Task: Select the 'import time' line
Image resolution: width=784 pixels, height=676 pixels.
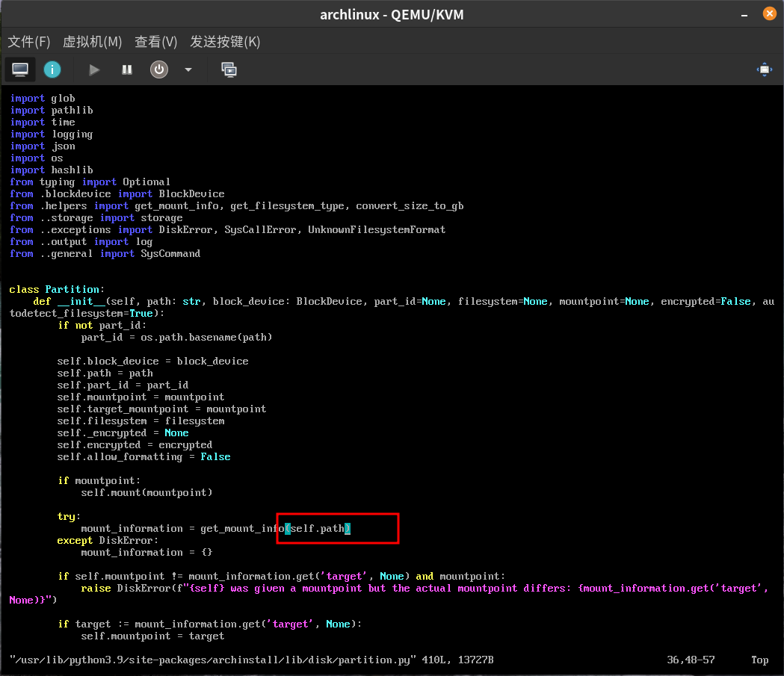Action: click(43, 123)
